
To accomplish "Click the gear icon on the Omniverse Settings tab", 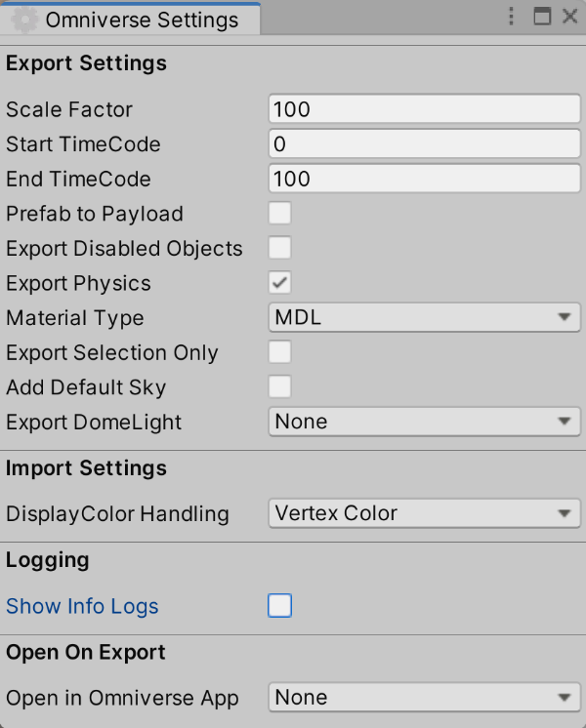I will pos(24,20).
